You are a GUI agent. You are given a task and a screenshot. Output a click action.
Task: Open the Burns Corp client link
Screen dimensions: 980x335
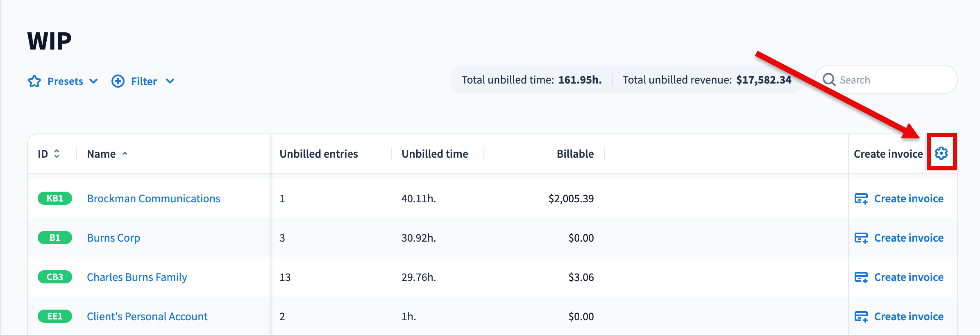(x=113, y=238)
